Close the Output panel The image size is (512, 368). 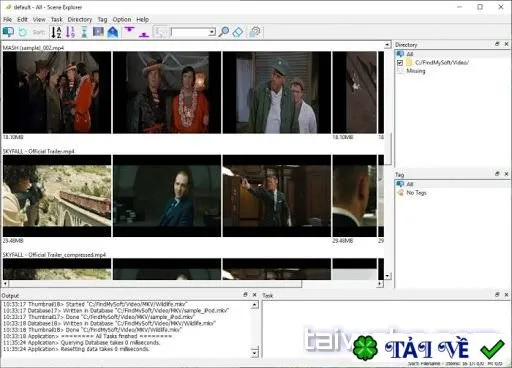(255, 295)
